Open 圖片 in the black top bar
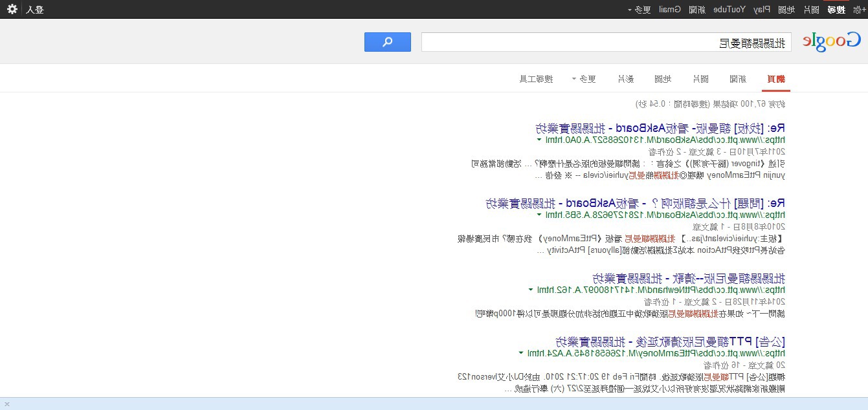868x410 pixels. [x=811, y=9]
